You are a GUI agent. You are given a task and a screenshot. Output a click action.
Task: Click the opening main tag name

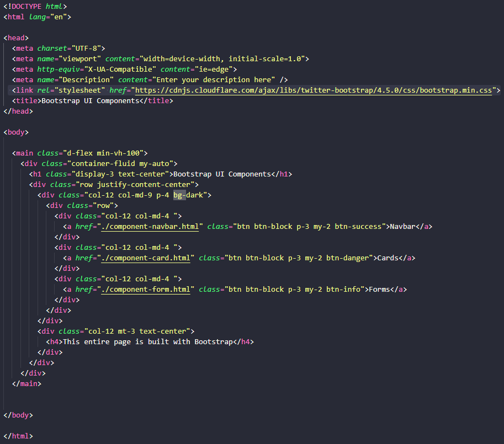24,153
